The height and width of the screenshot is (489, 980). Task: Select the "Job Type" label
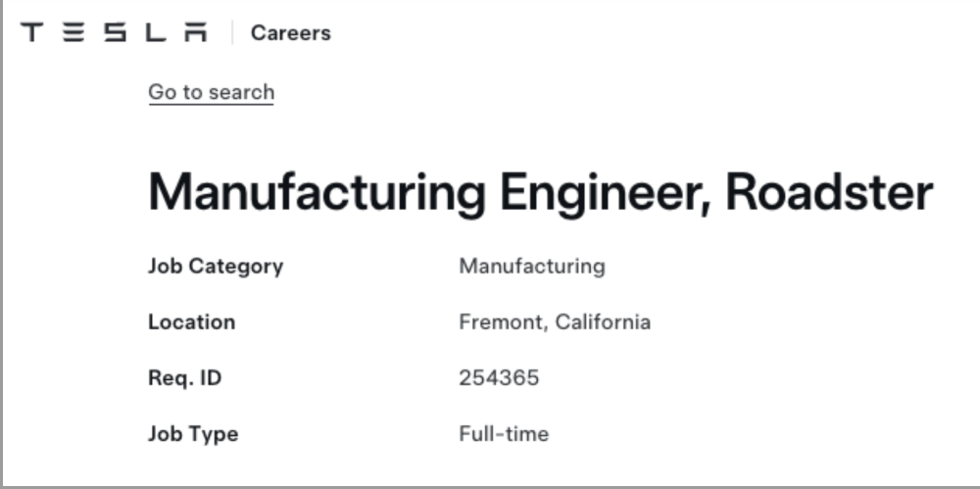(x=192, y=434)
